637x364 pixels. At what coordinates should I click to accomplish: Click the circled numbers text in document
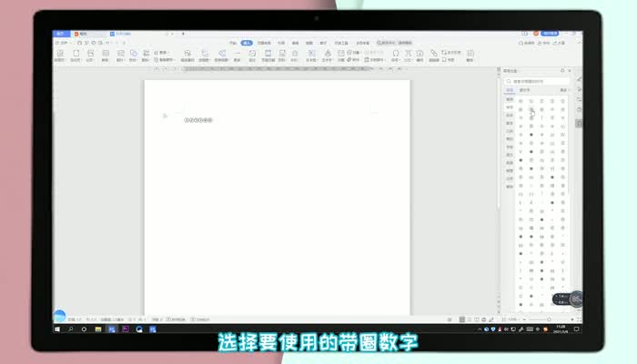tap(198, 120)
